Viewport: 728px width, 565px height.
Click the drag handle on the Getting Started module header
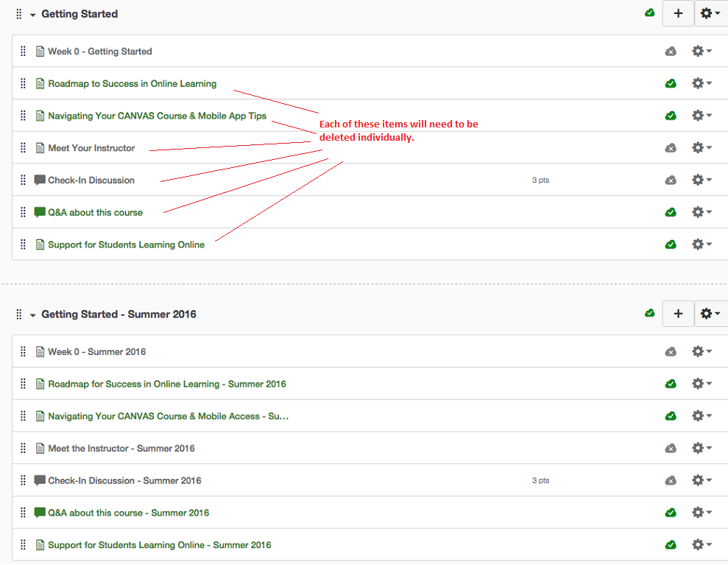[x=18, y=13]
